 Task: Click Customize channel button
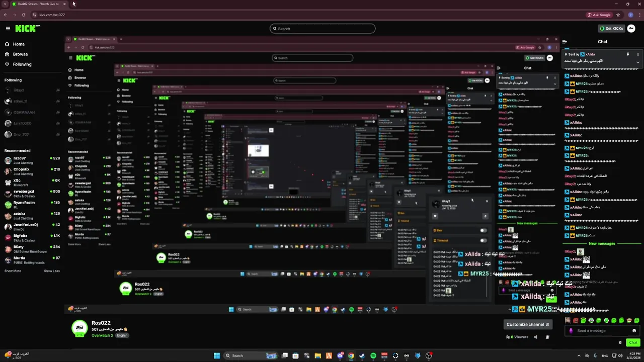point(528,324)
